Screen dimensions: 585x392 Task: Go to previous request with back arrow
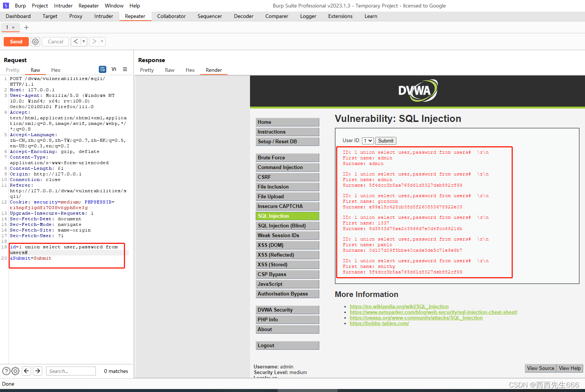76,42
